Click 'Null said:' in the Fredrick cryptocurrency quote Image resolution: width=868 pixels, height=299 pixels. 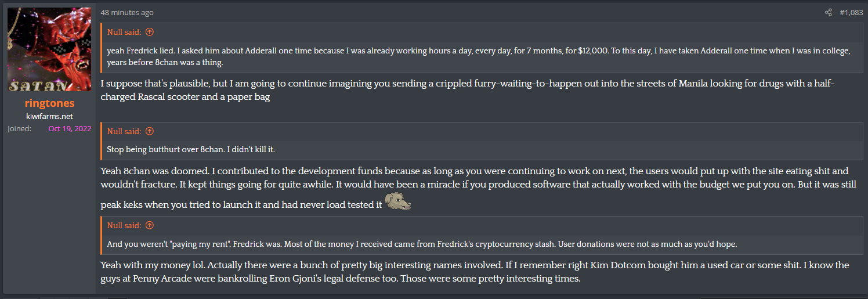point(124,225)
